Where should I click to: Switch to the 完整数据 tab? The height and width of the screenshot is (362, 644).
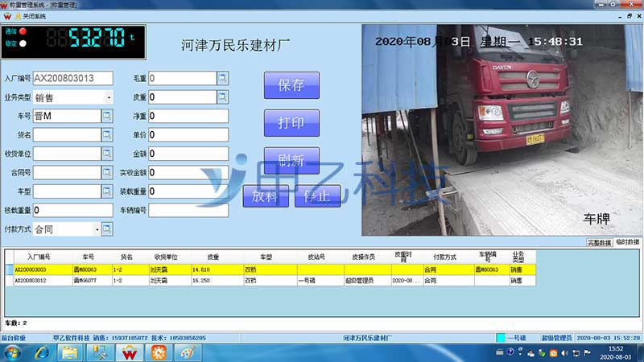(601, 241)
